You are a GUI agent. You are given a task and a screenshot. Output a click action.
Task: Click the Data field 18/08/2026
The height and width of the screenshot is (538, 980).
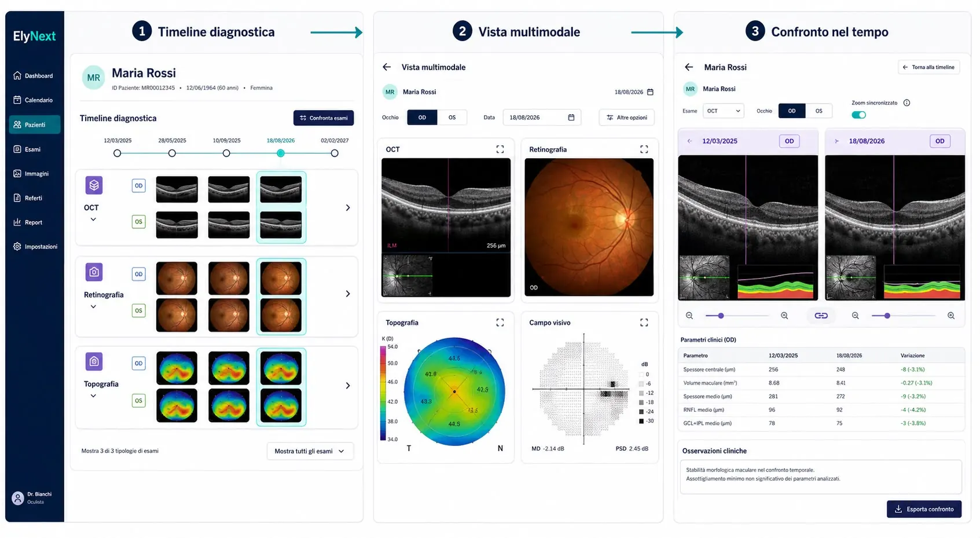(542, 118)
